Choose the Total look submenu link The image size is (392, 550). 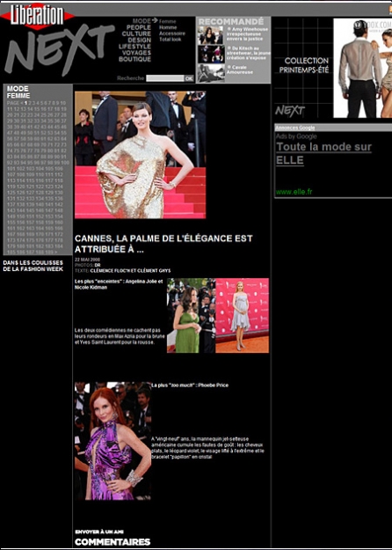click(x=171, y=40)
